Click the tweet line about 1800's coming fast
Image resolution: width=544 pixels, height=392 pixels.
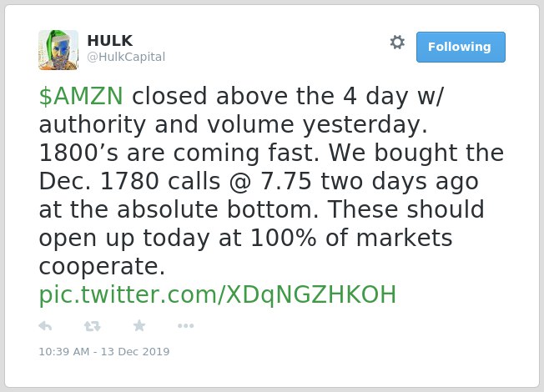point(179,153)
